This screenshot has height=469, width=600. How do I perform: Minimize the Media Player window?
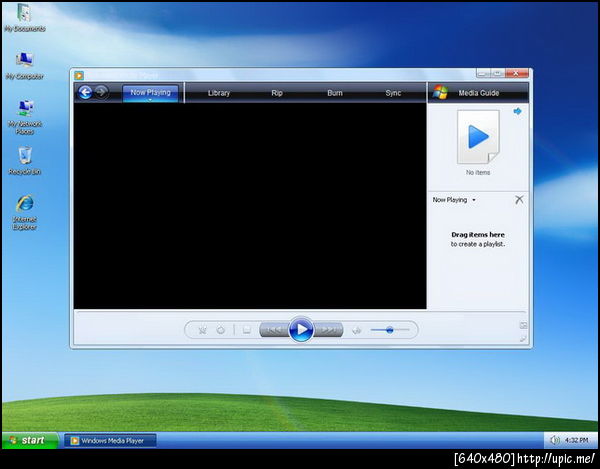tap(483, 73)
